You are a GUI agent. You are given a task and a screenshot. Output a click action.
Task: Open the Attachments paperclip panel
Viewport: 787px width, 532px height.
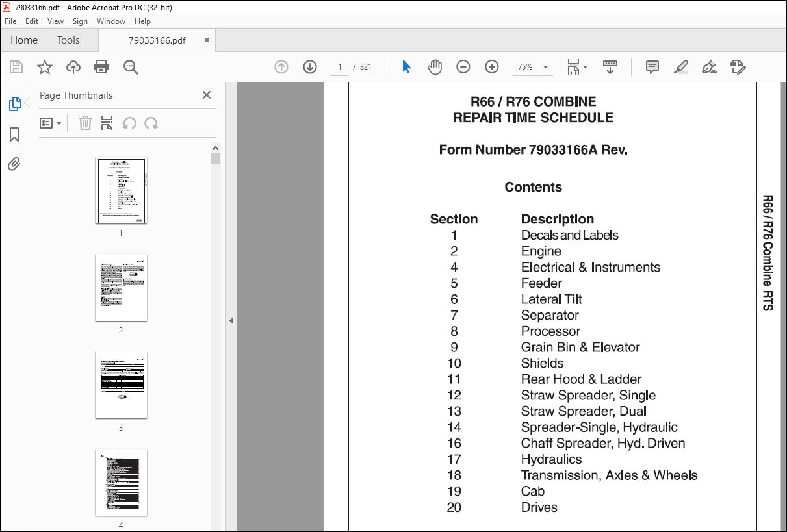(14, 164)
